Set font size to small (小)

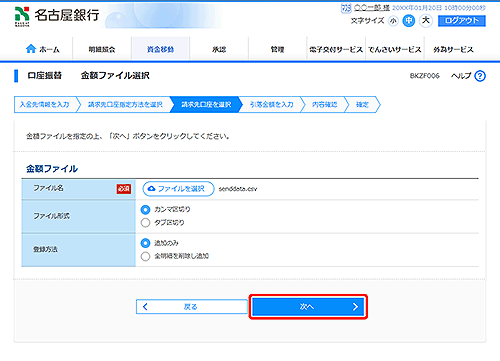click(394, 21)
